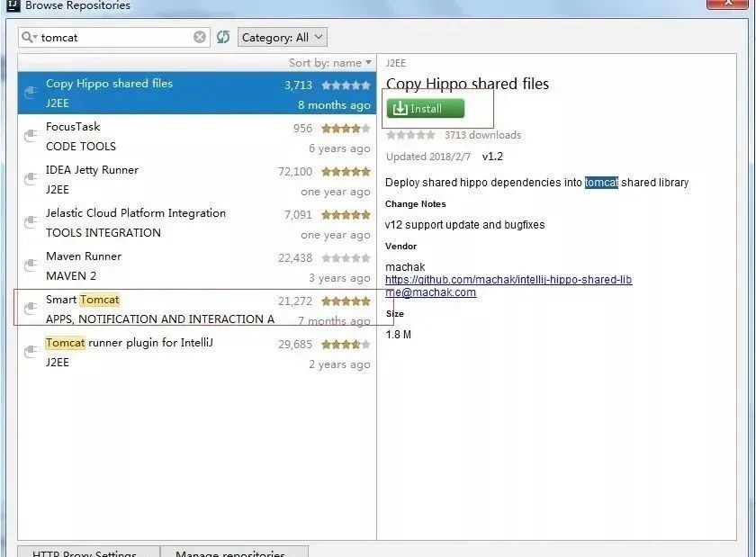The image size is (756, 557).
Task: Click the star rating of Smart Tomcat
Action: (x=346, y=301)
